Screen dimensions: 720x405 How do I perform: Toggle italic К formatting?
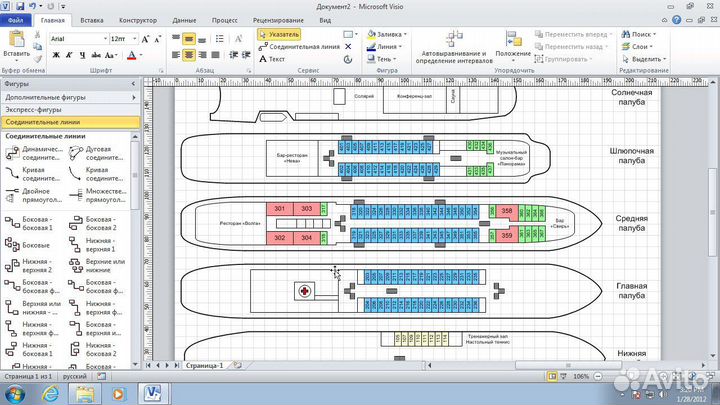pos(69,55)
